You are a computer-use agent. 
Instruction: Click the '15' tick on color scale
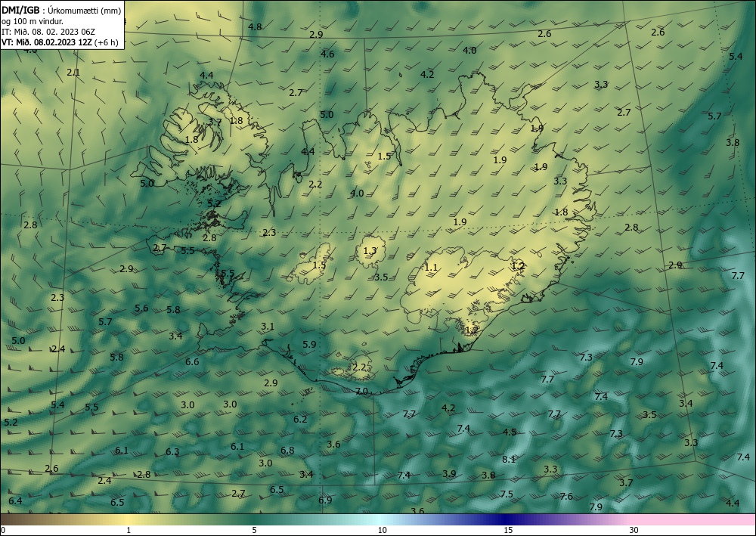coord(508,531)
